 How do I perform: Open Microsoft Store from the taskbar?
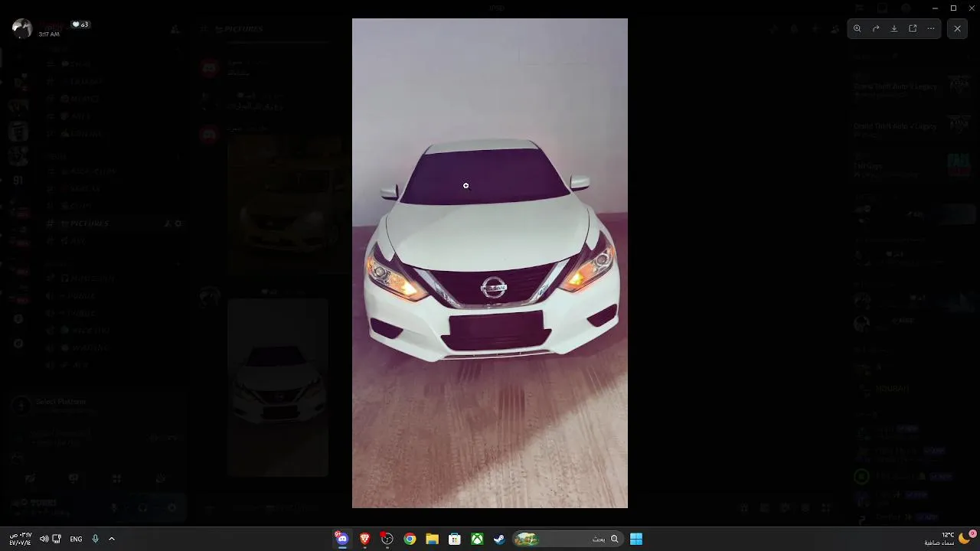click(455, 539)
